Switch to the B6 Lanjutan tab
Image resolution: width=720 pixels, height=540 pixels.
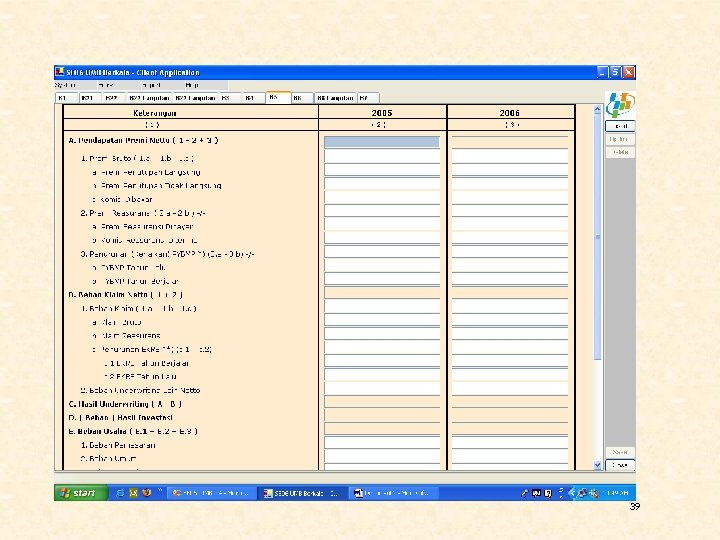[336, 98]
